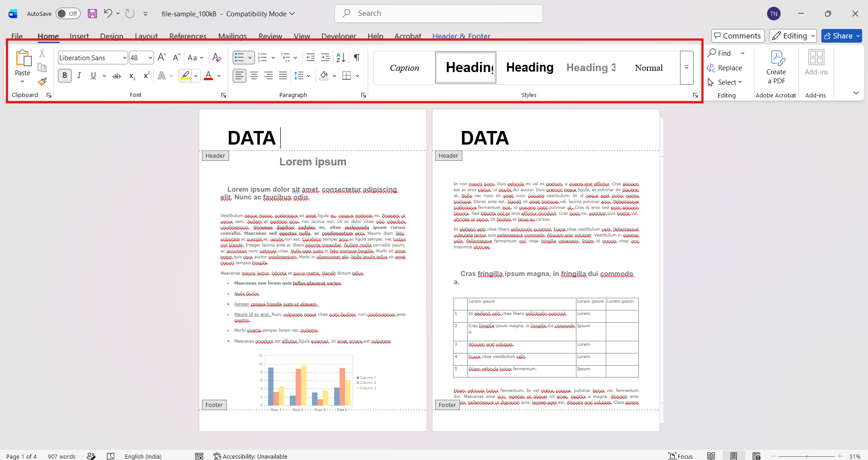
Task: Open text predictions status icon
Action: click(x=91, y=456)
